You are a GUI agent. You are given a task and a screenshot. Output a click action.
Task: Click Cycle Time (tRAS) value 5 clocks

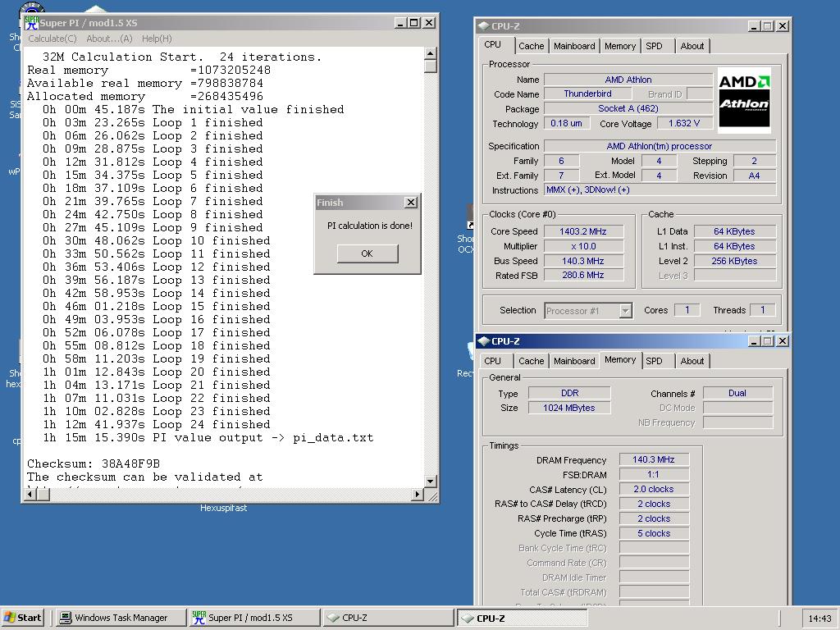coord(654,533)
